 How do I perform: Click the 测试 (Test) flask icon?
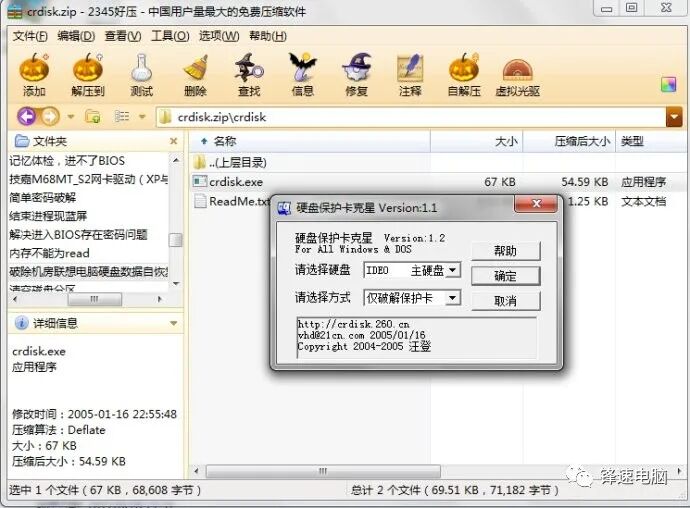141,69
